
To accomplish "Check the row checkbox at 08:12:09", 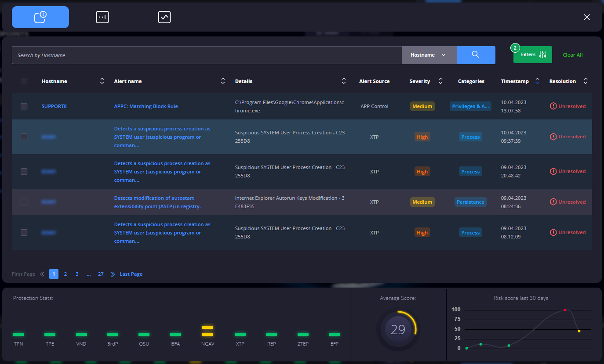I will coord(24,233).
